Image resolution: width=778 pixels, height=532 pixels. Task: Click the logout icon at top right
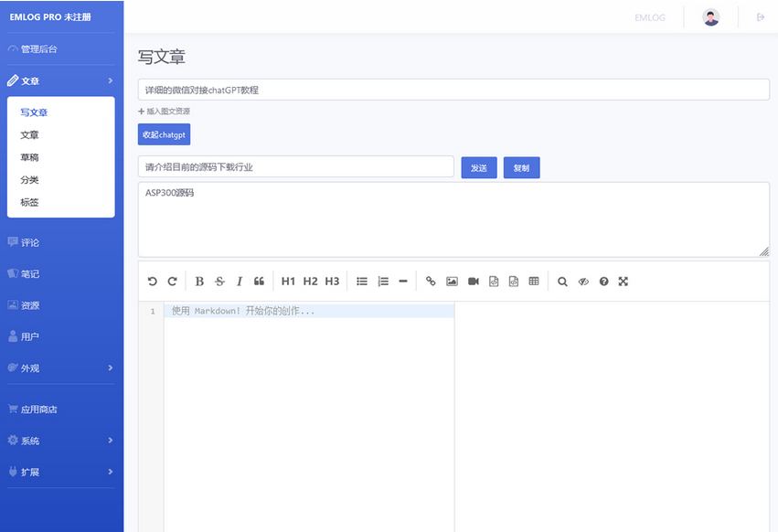(x=761, y=17)
